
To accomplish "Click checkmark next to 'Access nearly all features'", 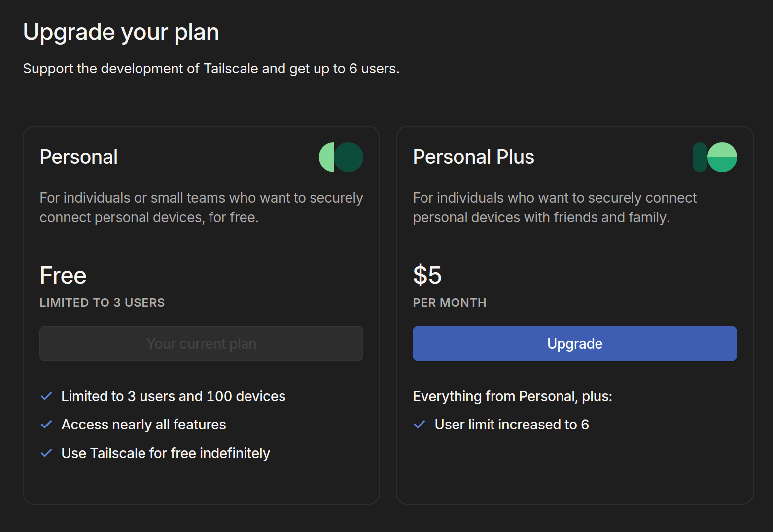I will (46, 425).
